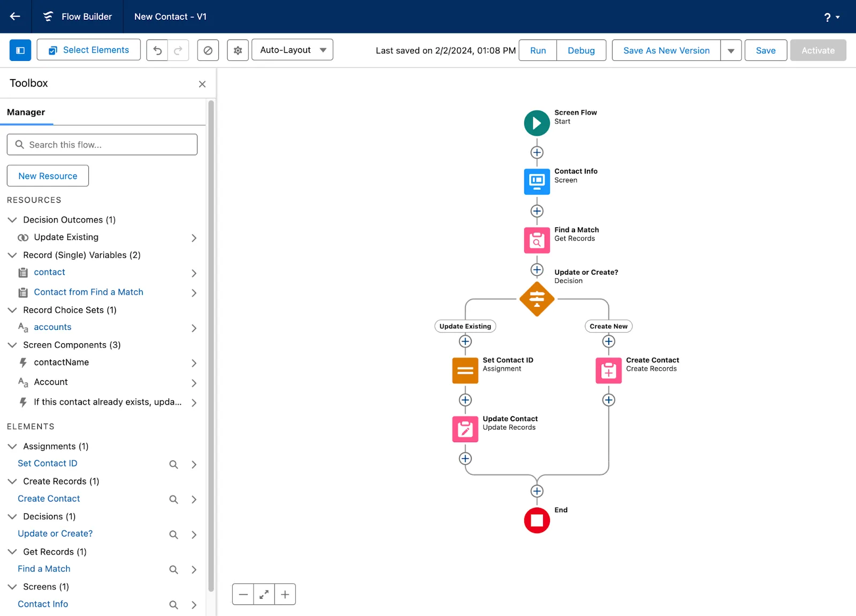856x616 pixels.
Task: Click the End element icon
Action: [537, 520]
